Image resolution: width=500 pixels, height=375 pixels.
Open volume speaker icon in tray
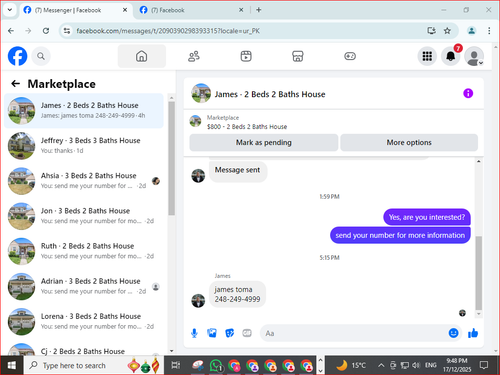[416, 366]
